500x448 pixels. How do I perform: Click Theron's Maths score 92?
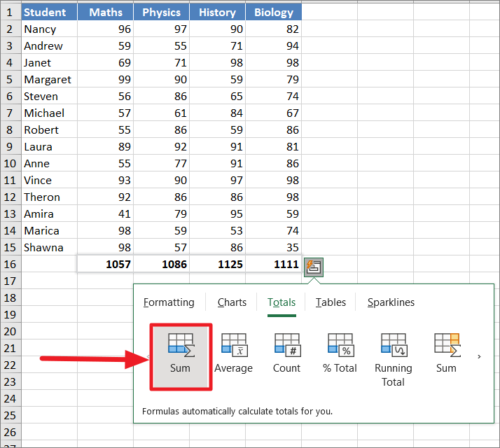coord(106,197)
